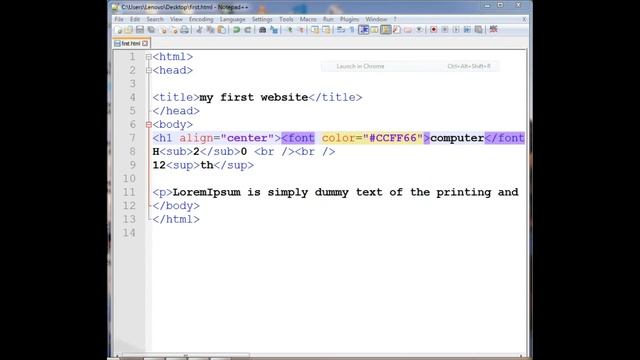
Task: Toggle the indent guide button
Action: click(x=364, y=30)
